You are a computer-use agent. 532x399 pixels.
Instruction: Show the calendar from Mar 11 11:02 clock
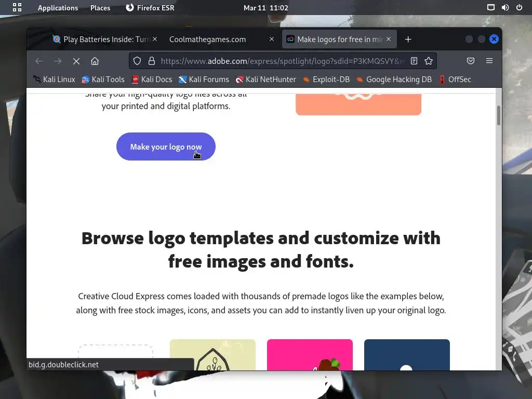coord(265,8)
